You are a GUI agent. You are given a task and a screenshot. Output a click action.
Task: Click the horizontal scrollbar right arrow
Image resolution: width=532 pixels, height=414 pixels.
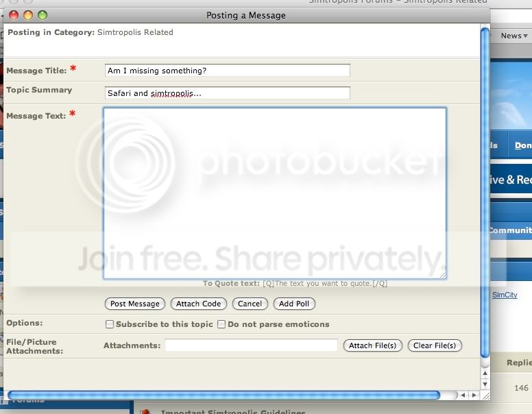474,395
